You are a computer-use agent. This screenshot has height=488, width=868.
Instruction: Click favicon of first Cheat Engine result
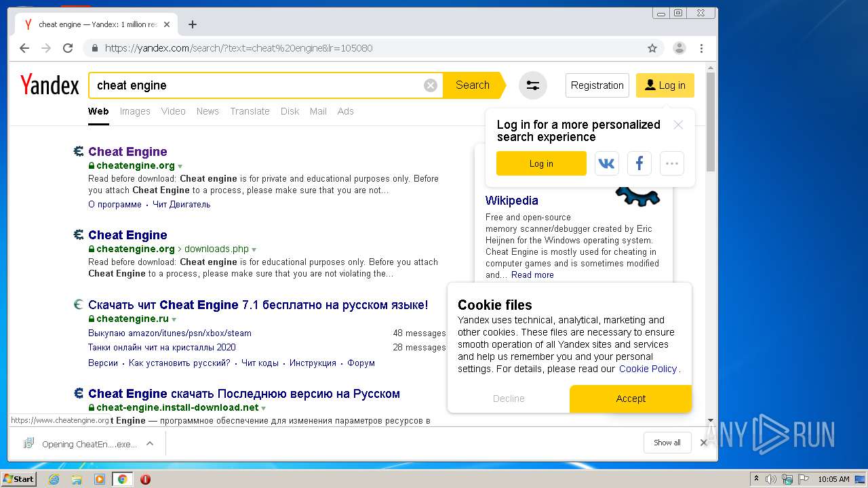click(x=79, y=151)
